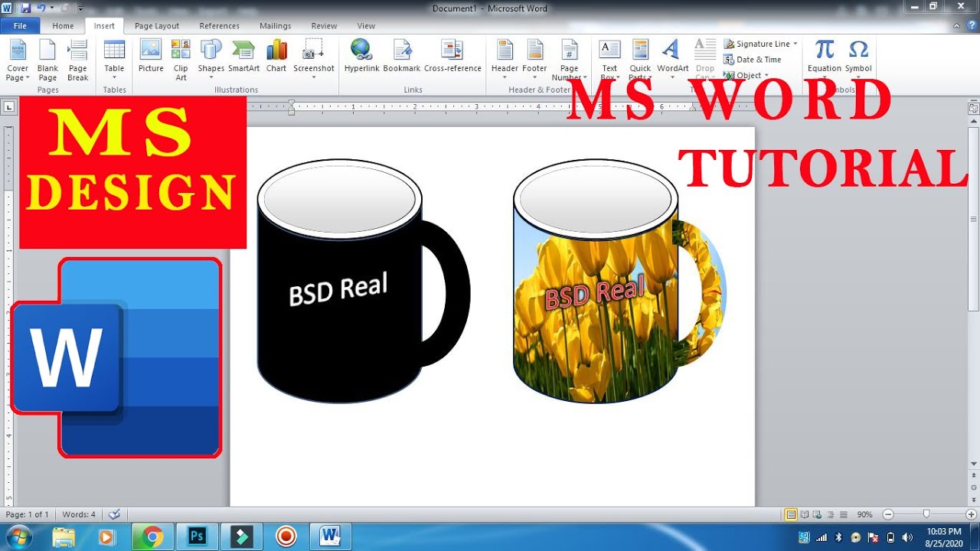Image resolution: width=980 pixels, height=551 pixels.
Task: Insert a Bookmark
Action: [402, 57]
